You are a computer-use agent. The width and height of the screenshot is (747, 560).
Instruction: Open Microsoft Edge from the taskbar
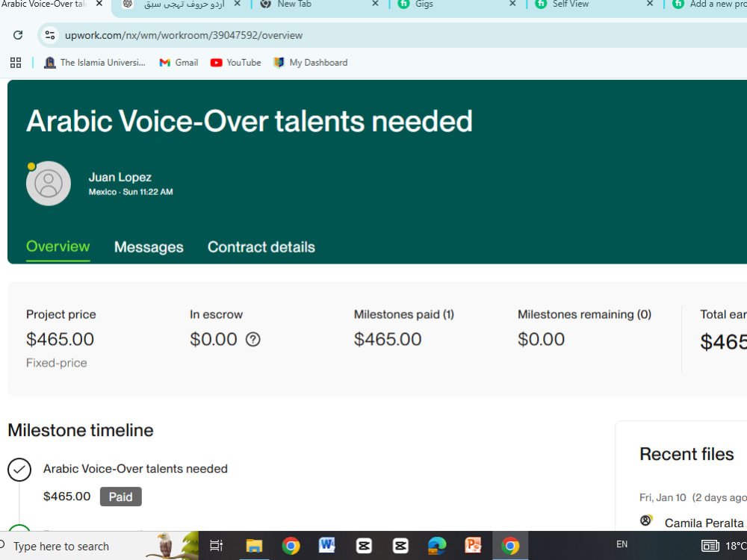point(437,546)
